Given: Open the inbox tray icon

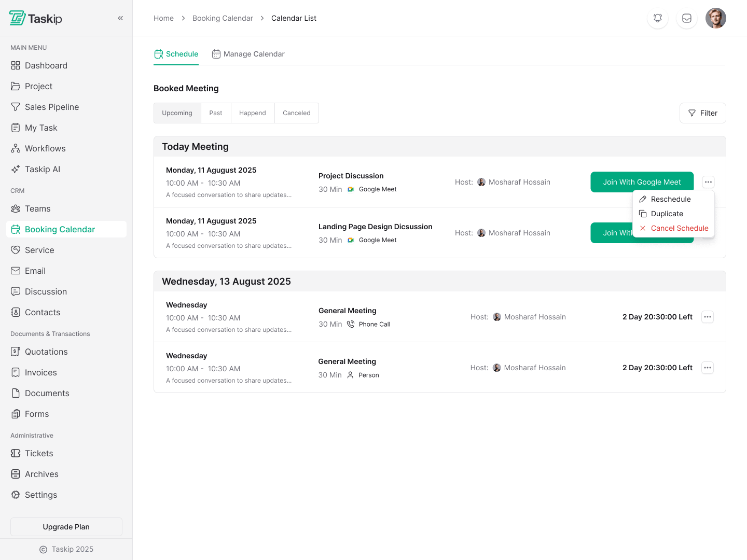Looking at the screenshot, I should [x=686, y=18].
